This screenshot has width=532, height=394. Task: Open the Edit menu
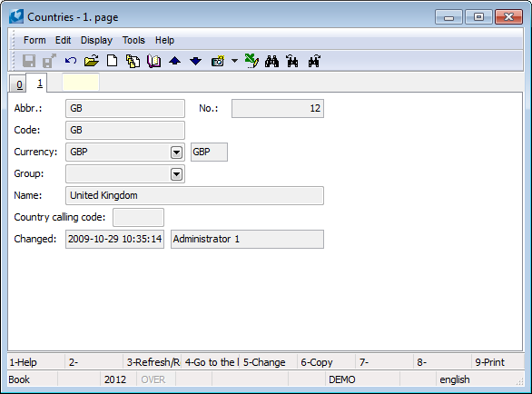click(64, 40)
